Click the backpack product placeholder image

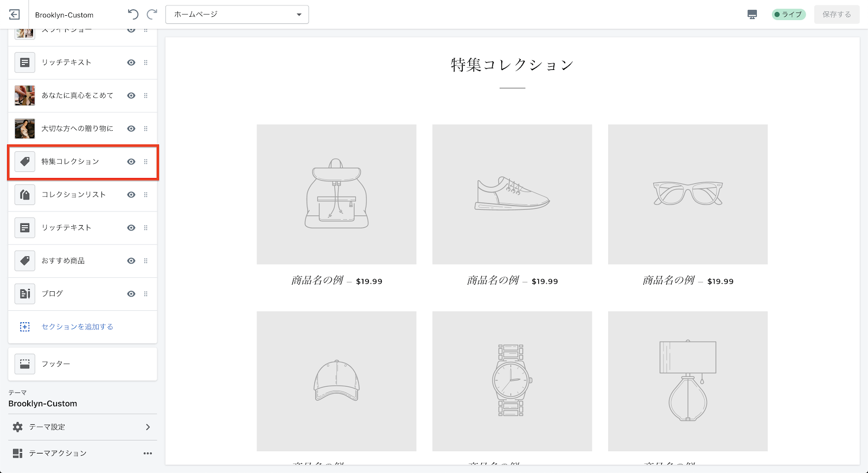point(336,194)
